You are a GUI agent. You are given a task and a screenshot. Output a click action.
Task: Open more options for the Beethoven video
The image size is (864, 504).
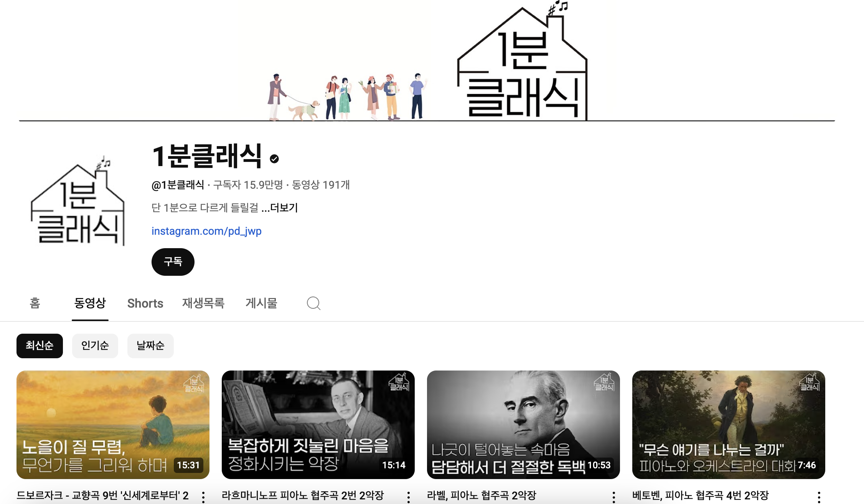point(819,497)
